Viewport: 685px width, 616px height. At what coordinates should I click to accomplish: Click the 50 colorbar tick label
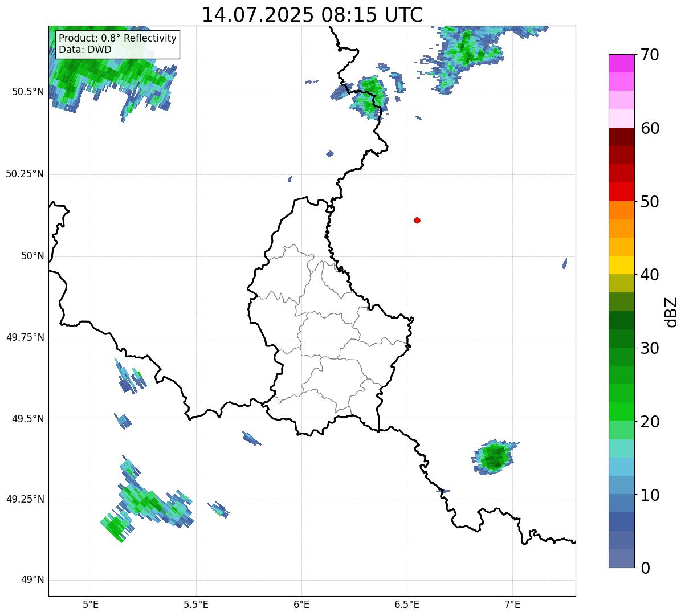pos(650,202)
